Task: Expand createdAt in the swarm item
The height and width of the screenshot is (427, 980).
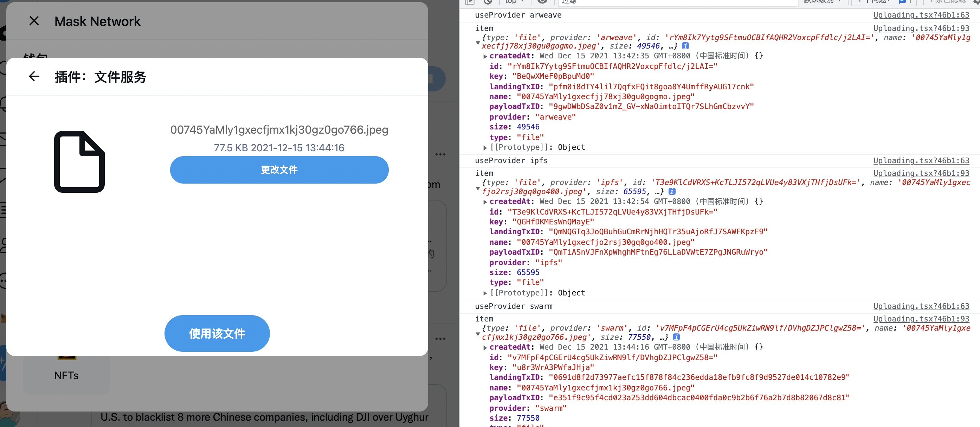Action: (485, 348)
